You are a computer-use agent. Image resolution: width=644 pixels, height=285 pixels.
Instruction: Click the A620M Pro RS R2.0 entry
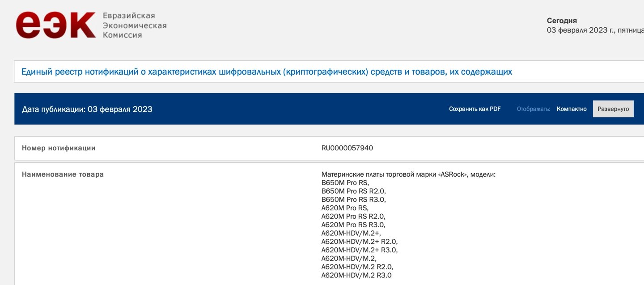pyautogui.click(x=353, y=216)
